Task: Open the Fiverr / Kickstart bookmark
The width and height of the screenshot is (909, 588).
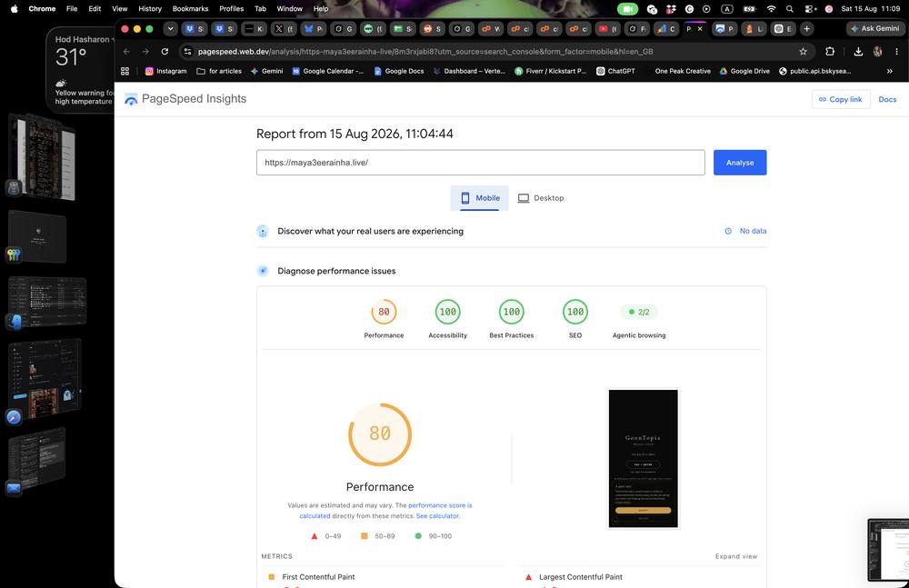Action: [x=550, y=71]
